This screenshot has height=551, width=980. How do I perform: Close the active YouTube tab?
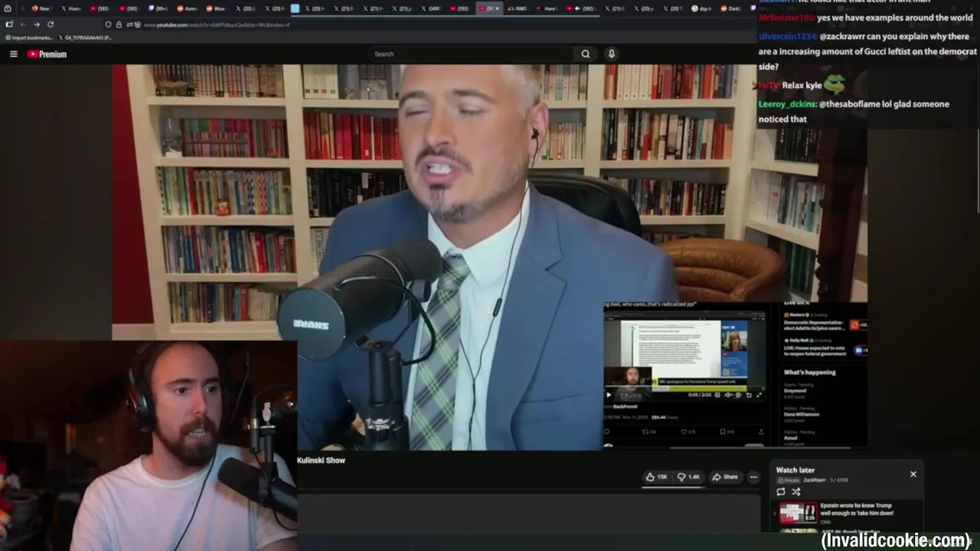pyautogui.click(x=497, y=8)
